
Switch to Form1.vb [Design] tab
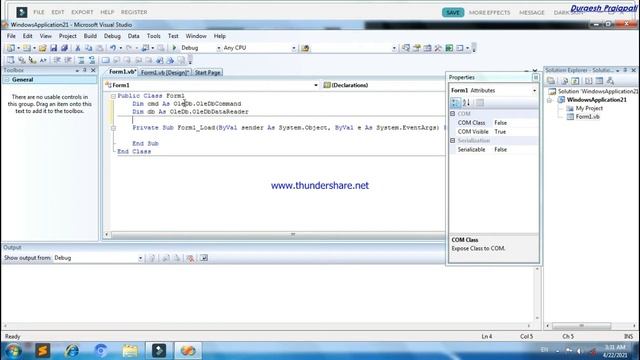tap(165, 72)
